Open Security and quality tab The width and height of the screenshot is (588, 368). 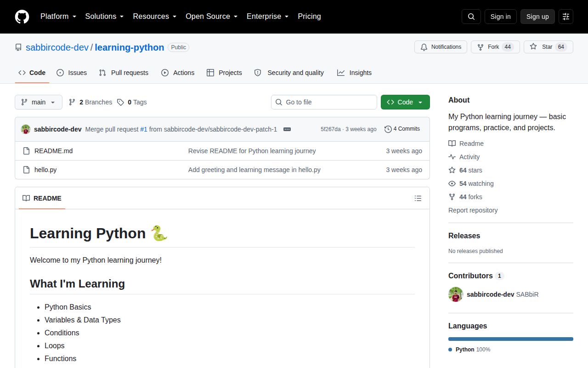[x=289, y=73]
